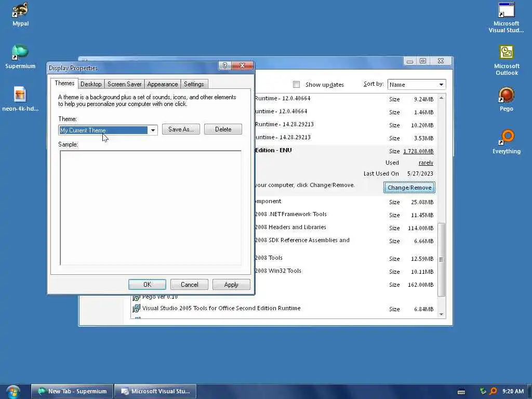The height and width of the screenshot is (399, 532).
Task: Click the programs list scrollbar thumb
Action: (x=441, y=260)
